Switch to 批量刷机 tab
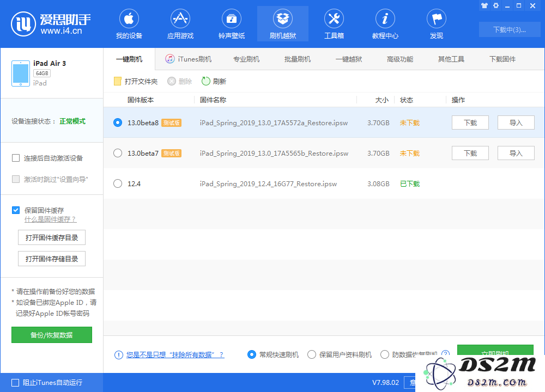Image resolution: width=545 pixels, height=392 pixels. tap(297, 59)
